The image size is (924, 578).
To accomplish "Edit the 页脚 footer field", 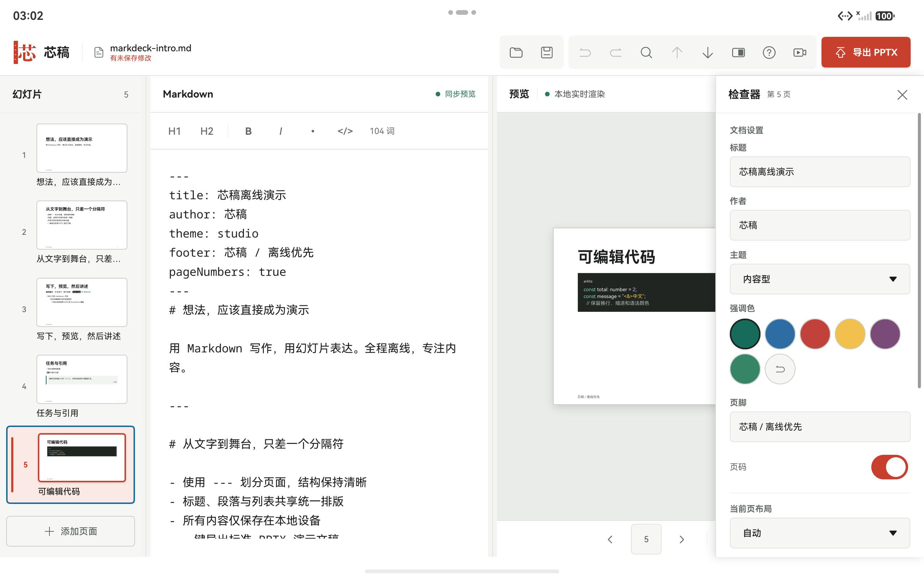I will pyautogui.click(x=820, y=427).
